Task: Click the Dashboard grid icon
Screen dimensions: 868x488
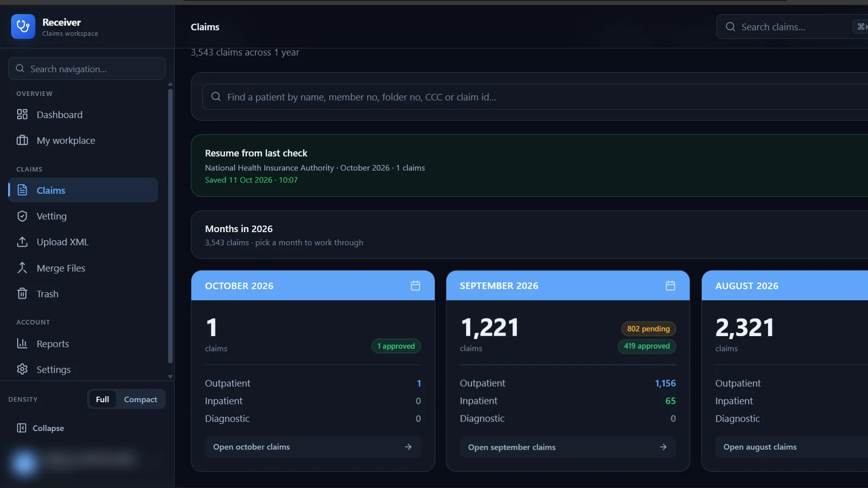Action: coord(22,114)
